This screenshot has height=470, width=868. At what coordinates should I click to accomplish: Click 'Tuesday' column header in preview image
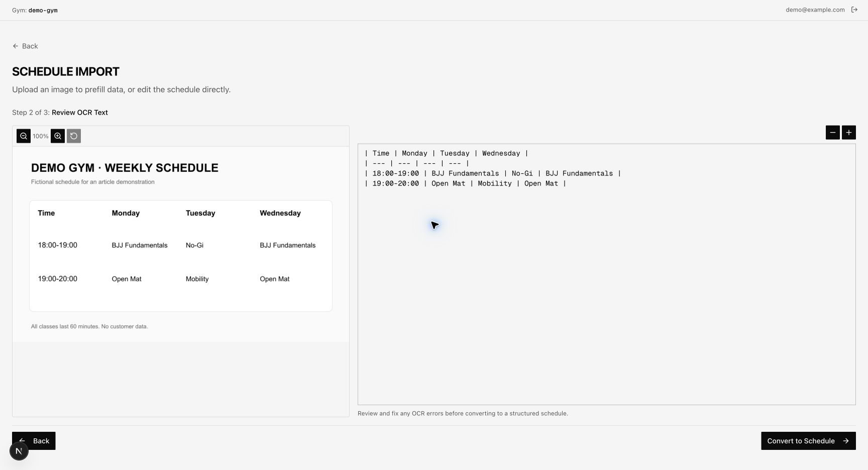click(x=200, y=213)
